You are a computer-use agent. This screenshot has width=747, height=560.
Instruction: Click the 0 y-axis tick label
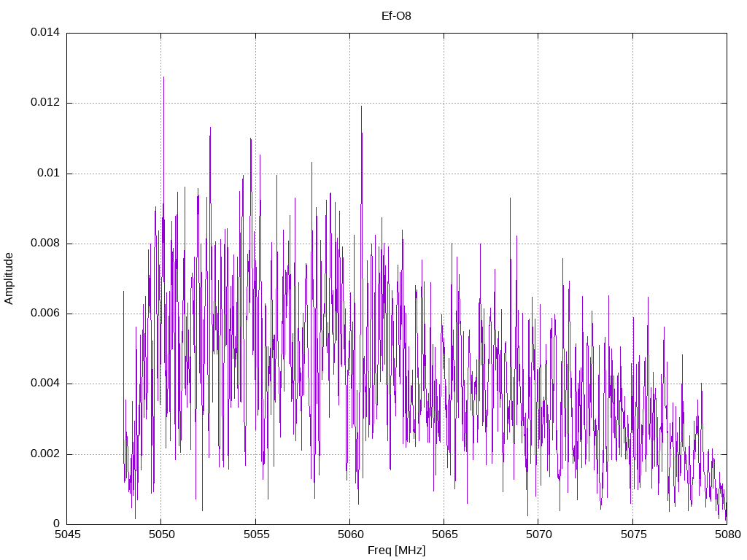[57, 524]
